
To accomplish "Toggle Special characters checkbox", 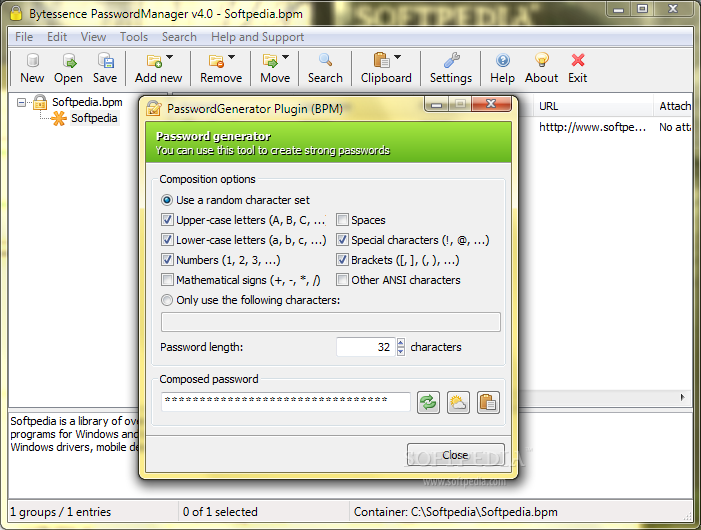I will [342, 240].
